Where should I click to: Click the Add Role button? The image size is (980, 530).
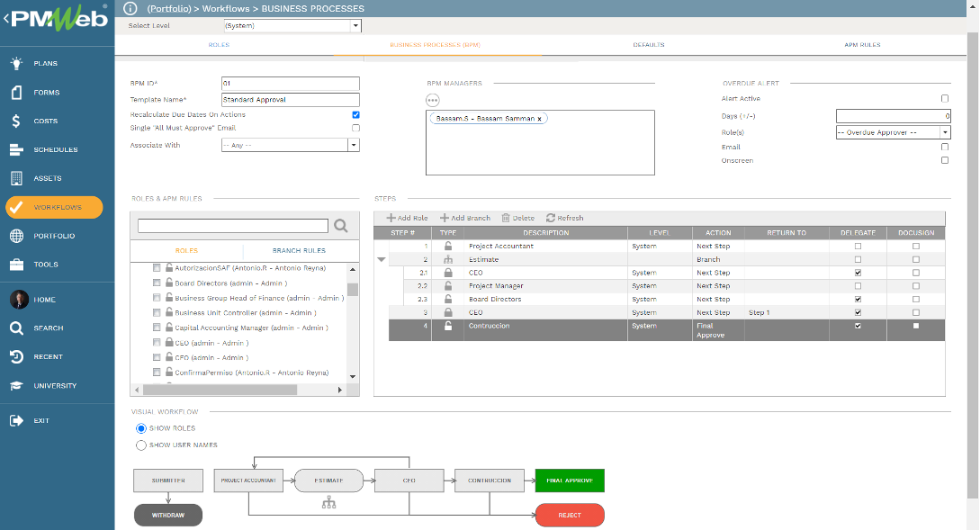[407, 218]
